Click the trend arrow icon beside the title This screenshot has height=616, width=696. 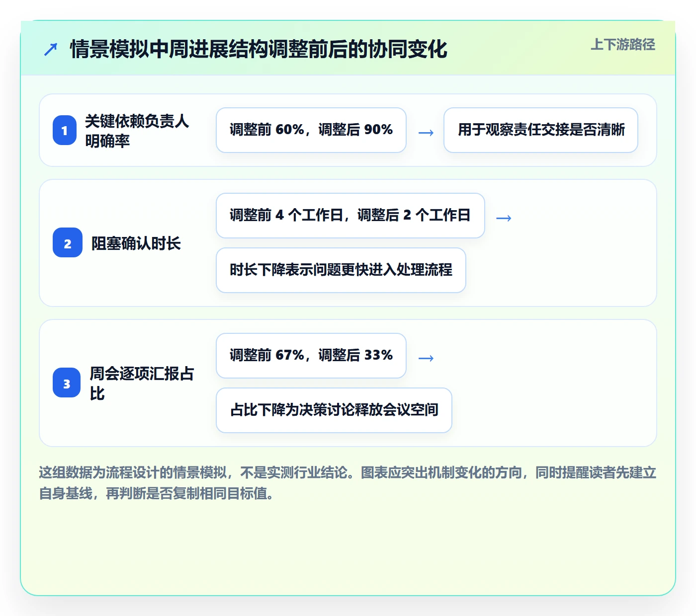pyautogui.click(x=51, y=50)
